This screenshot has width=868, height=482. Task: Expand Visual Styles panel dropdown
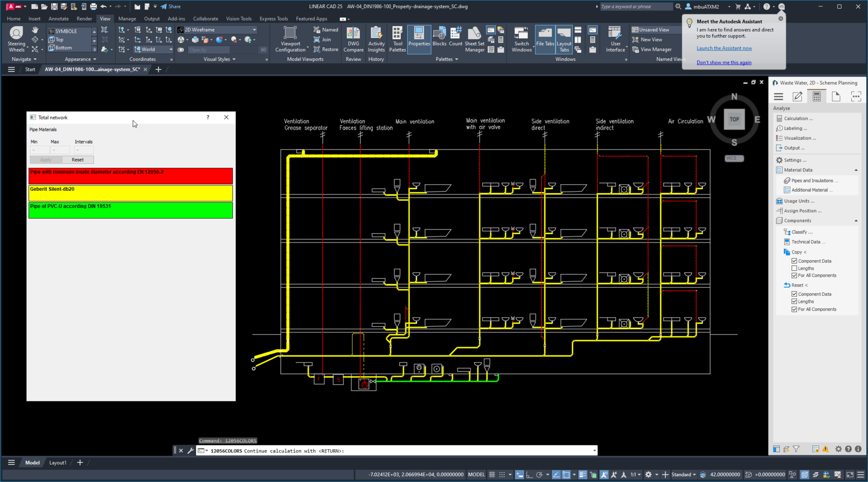coord(219,59)
